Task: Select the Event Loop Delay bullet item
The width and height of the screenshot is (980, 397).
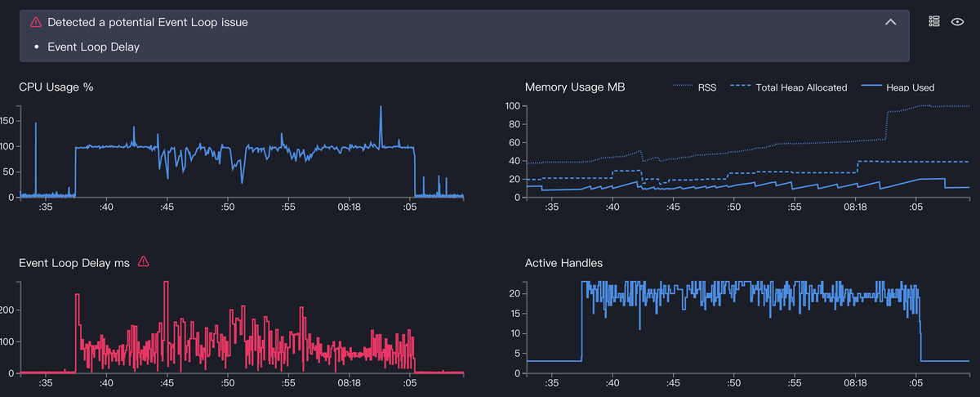Action: click(93, 47)
